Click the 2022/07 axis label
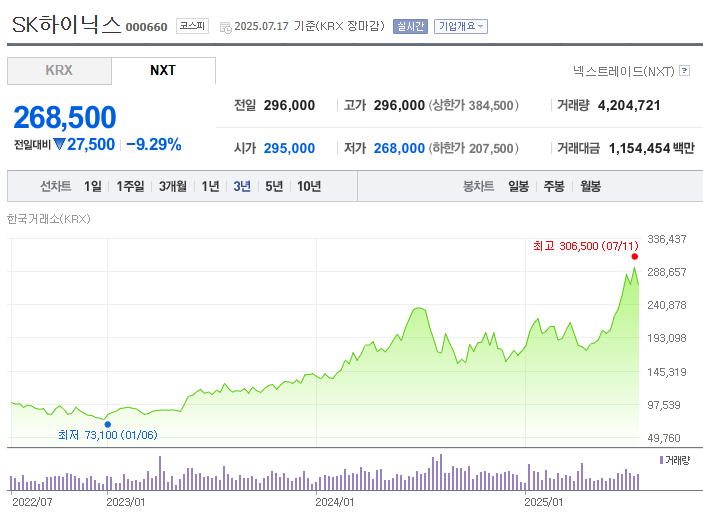Screen dimensions: 703x515 click(x=32, y=502)
